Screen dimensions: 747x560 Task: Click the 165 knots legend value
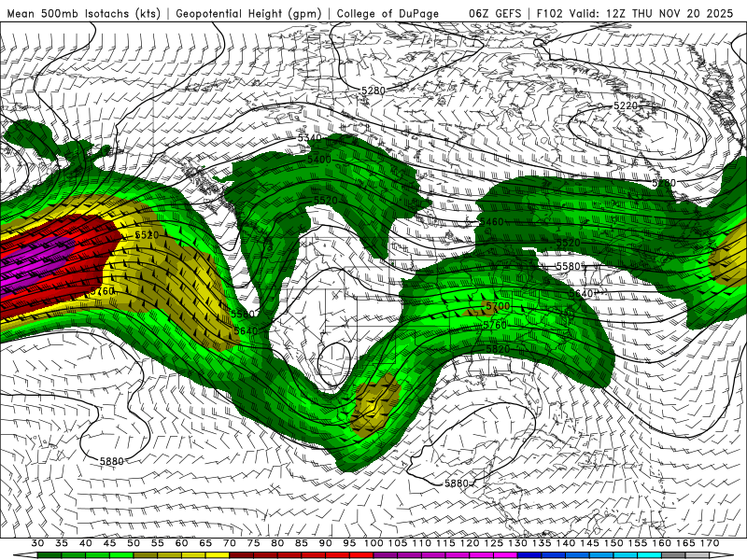(685, 543)
